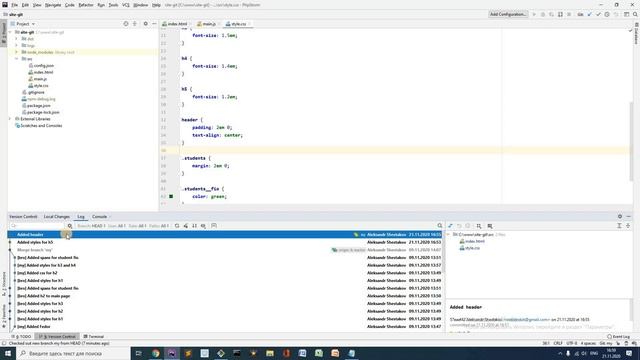Switch to the main.js editor tab
The height and width of the screenshot is (360, 640).
pos(209,24)
